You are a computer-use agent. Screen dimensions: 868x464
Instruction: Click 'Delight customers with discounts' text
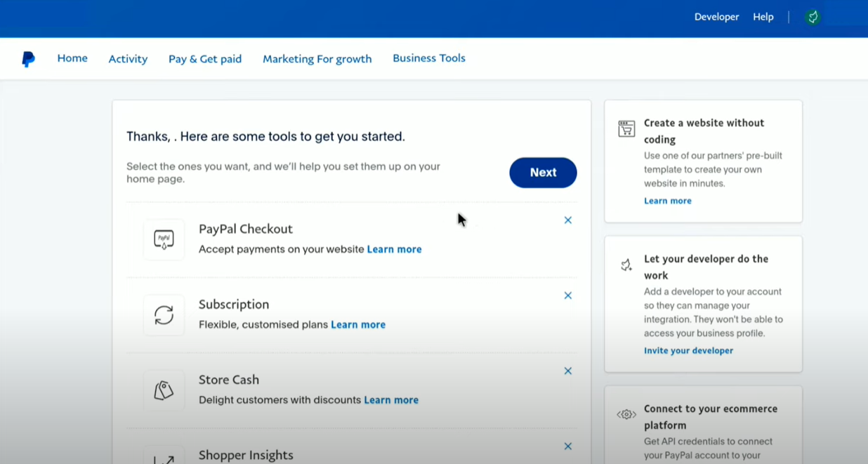(280, 400)
